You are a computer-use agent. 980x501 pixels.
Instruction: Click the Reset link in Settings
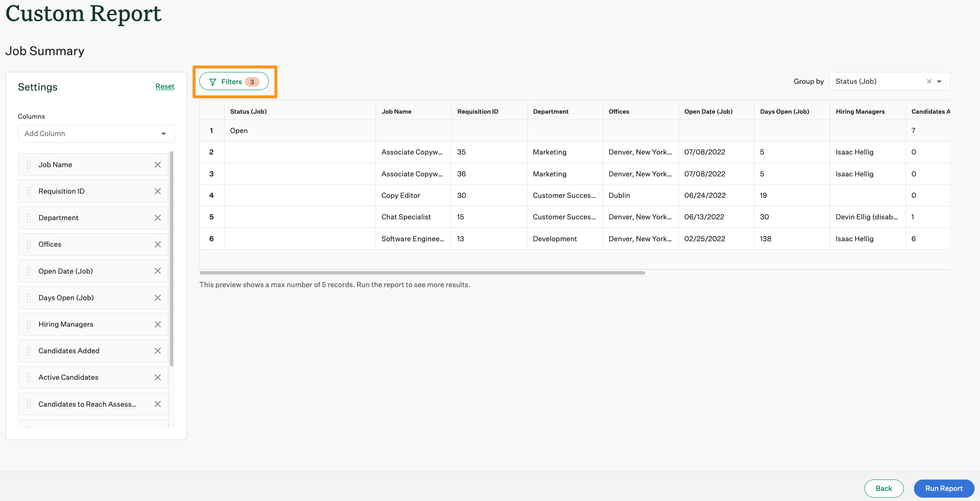pos(164,86)
